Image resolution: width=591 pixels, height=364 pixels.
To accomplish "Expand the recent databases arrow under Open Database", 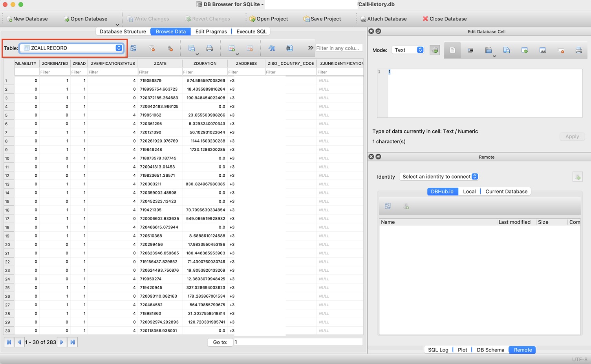I will point(117,25).
